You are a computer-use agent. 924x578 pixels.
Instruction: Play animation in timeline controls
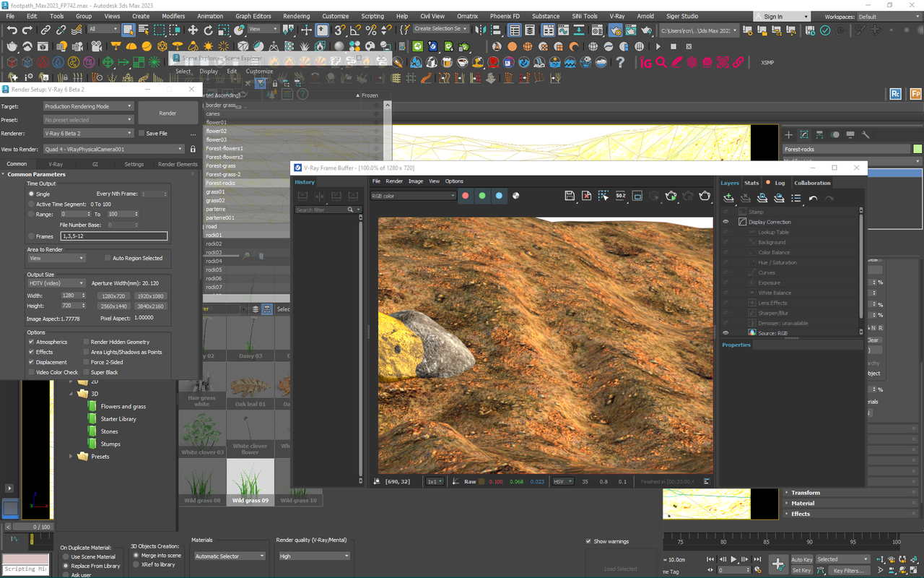click(x=734, y=559)
